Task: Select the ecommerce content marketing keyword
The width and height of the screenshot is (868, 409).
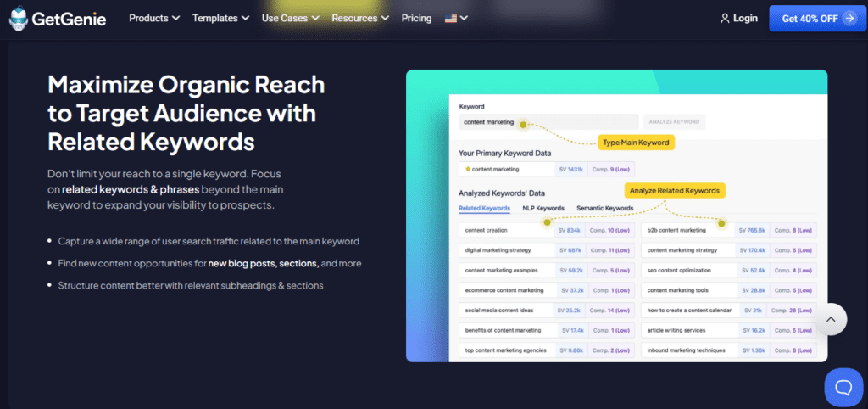Action: click(x=547, y=290)
